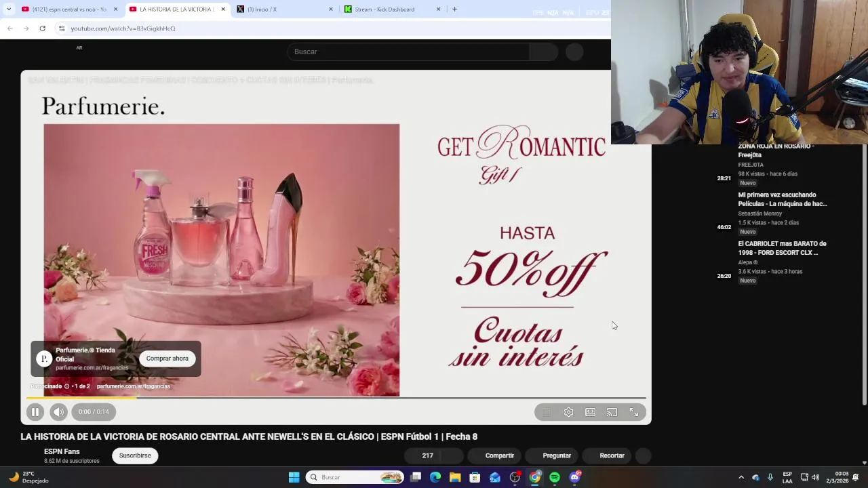This screenshot has height=488, width=868.
Task: Toggle the player control left of settings gear
Action: [547, 412]
